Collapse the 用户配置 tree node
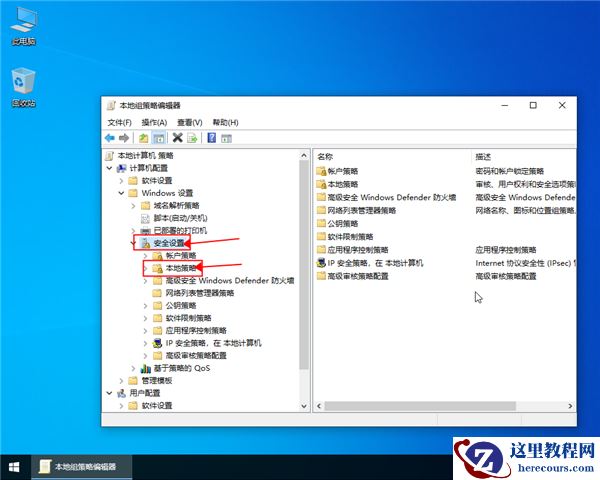Viewport: 600px width, 480px height. pos(109,393)
